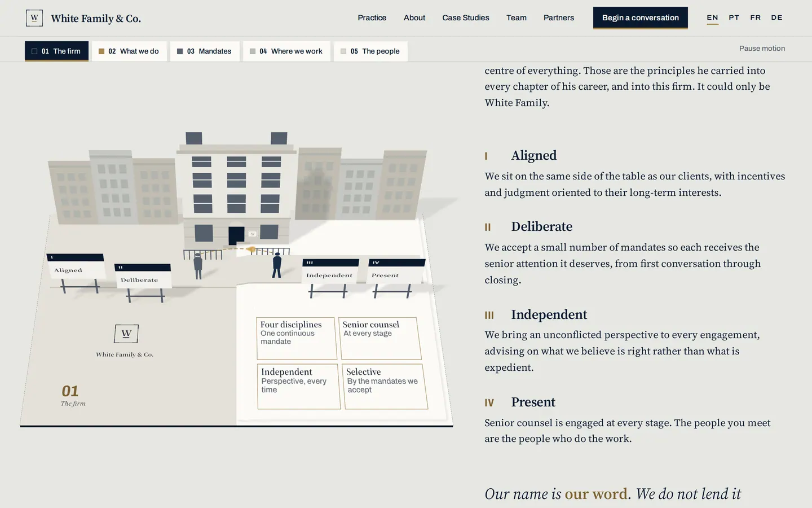Open the 02 What we do tab

(129, 51)
